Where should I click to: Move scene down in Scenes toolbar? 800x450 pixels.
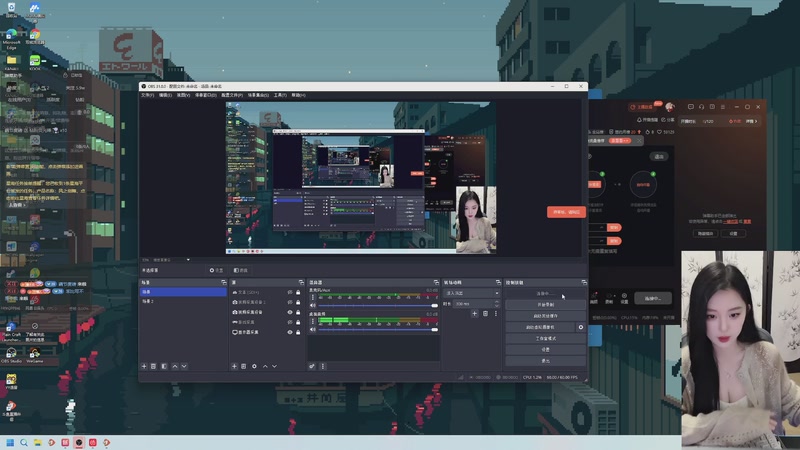184,366
